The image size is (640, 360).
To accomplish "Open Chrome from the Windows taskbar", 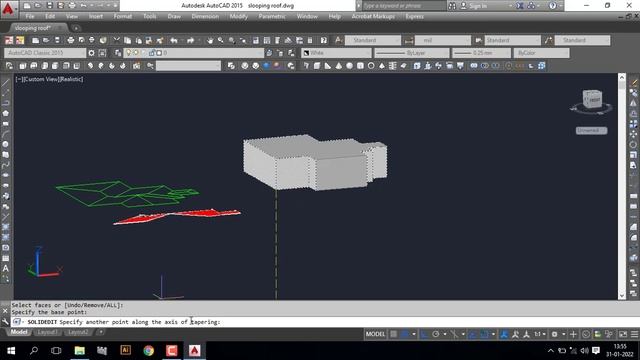I will point(149,351).
